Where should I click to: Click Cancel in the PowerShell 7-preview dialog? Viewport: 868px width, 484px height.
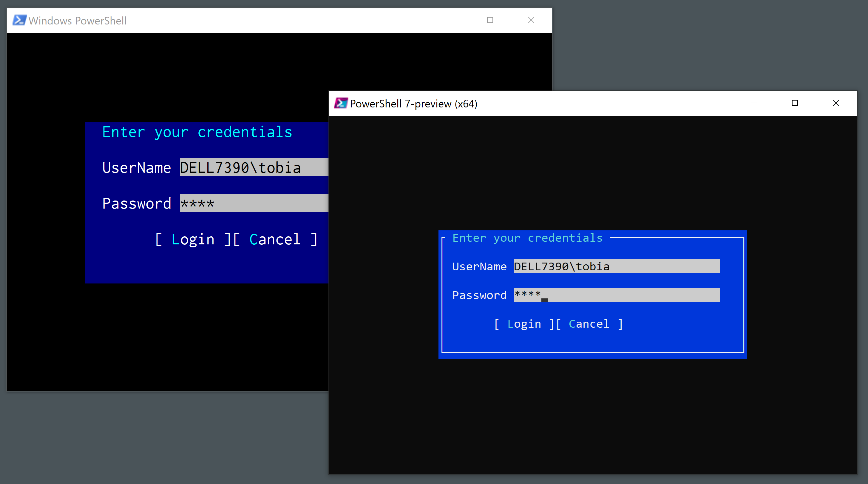click(589, 323)
